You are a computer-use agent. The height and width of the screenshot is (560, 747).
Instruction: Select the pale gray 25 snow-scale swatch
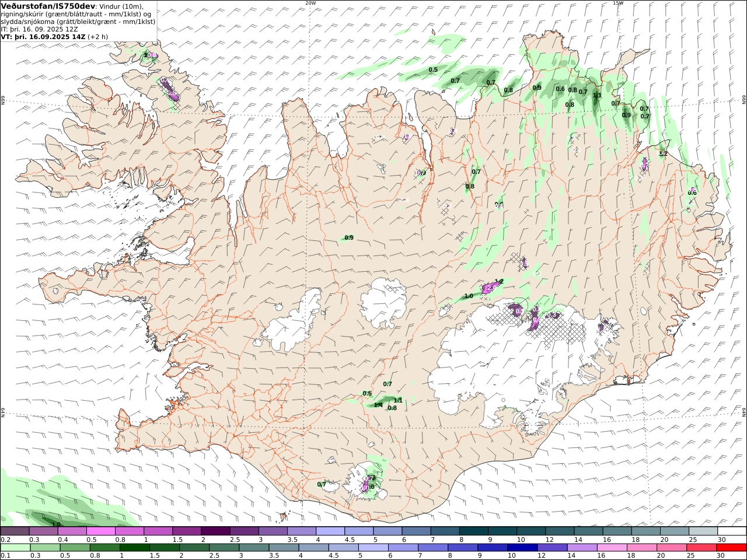(x=703, y=531)
